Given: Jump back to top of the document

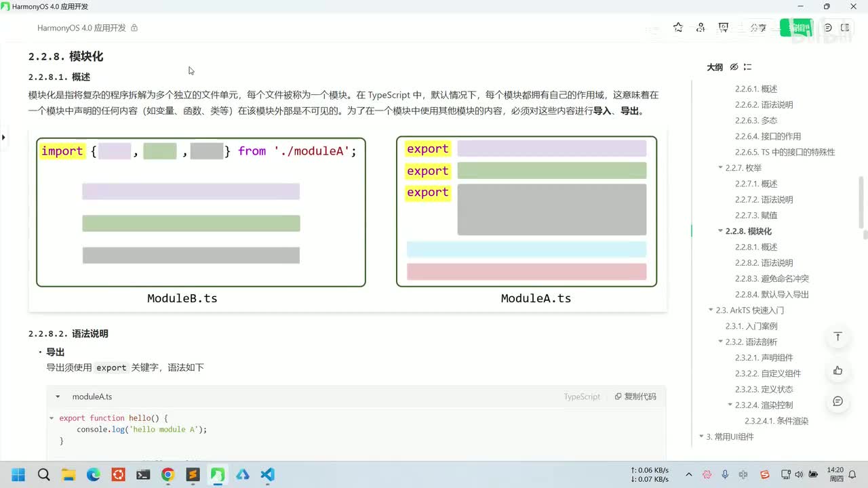Looking at the screenshot, I should (x=838, y=337).
